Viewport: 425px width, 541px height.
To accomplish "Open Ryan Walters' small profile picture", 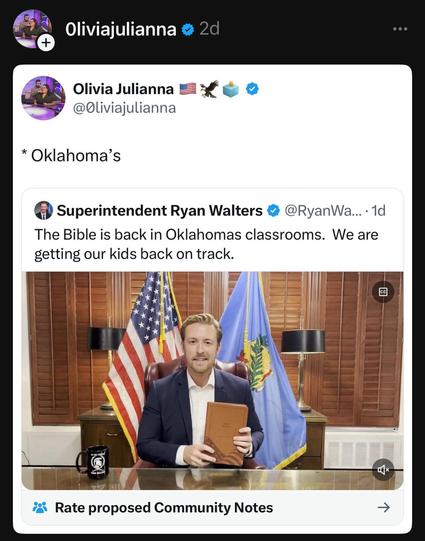I will (43, 210).
